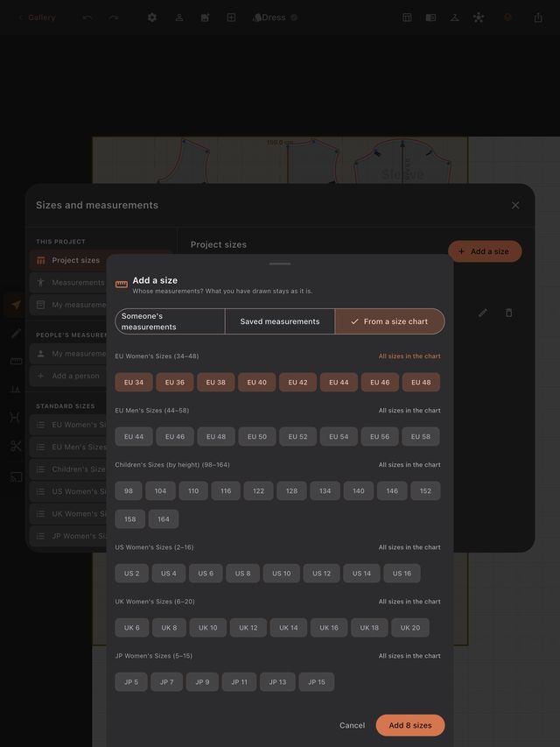This screenshot has height=747, width=560.
Task: Cancel adding a size
Action: (x=352, y=725)
